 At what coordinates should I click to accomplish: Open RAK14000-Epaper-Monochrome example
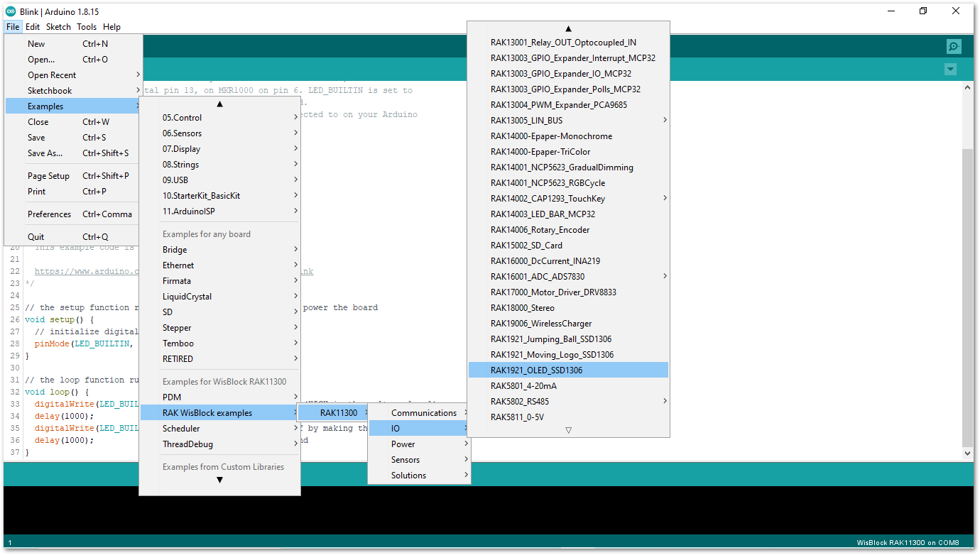coord(568,136)
